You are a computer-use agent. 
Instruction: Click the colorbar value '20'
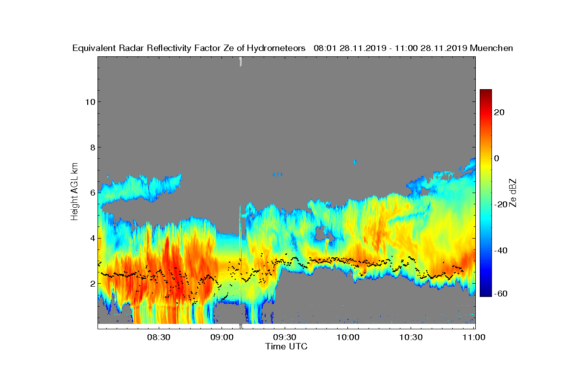click(x=500, y=112)
